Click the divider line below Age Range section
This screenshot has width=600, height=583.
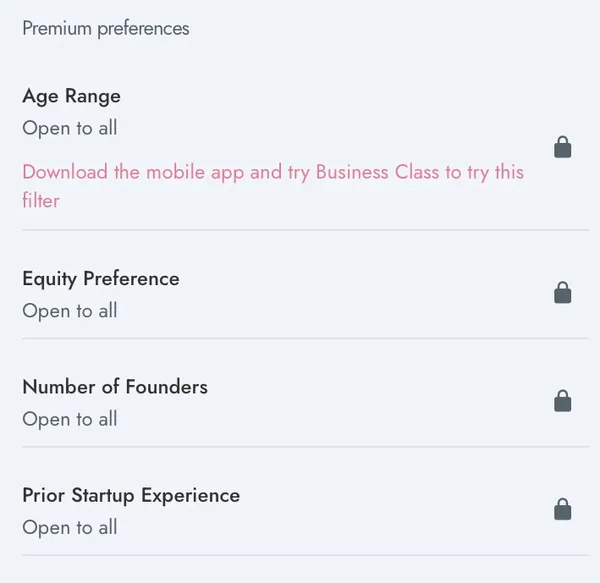(x=305, y=230)
